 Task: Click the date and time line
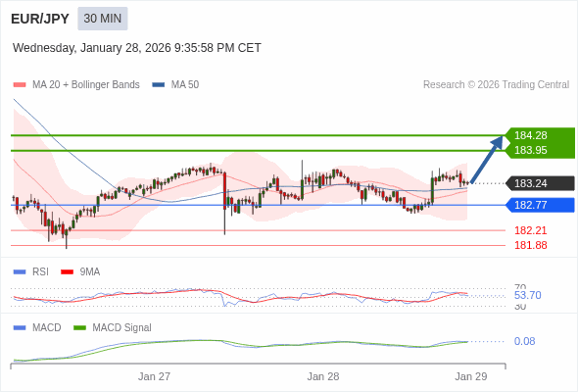(x=137, y=48)
